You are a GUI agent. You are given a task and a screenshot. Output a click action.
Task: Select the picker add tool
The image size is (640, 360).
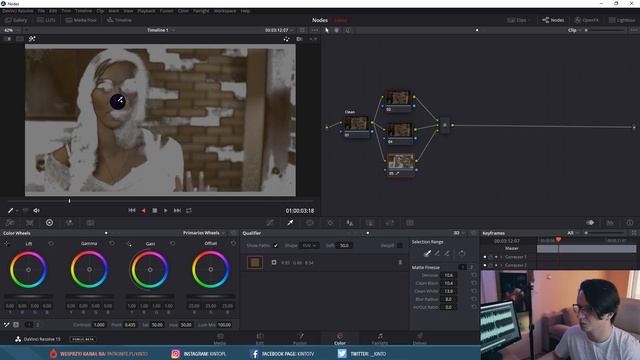[447, 253]
